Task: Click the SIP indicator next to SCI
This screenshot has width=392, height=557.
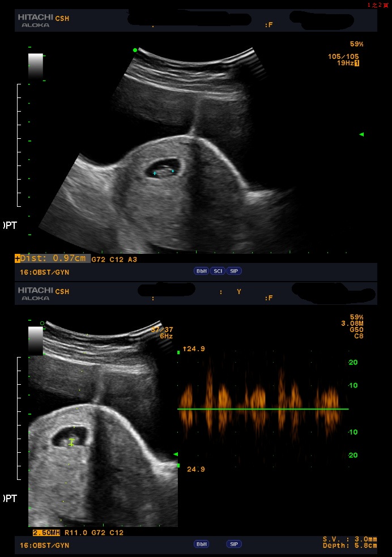Action: click(x=234, y=271)
